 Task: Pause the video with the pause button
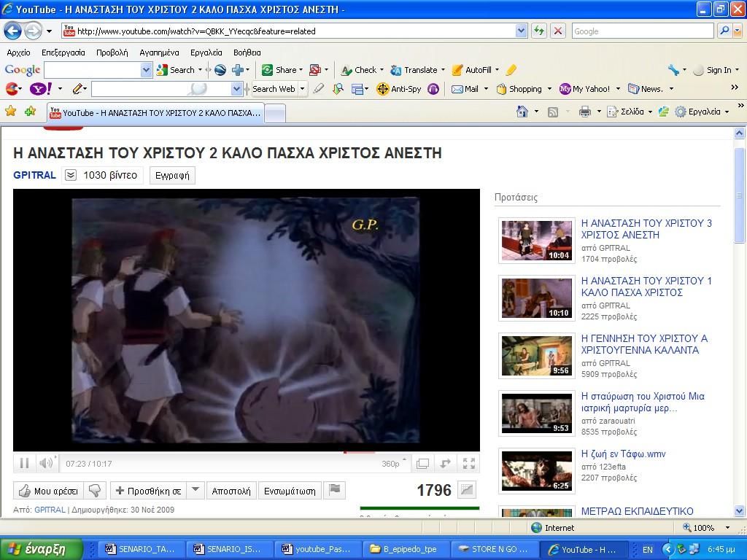24,463
